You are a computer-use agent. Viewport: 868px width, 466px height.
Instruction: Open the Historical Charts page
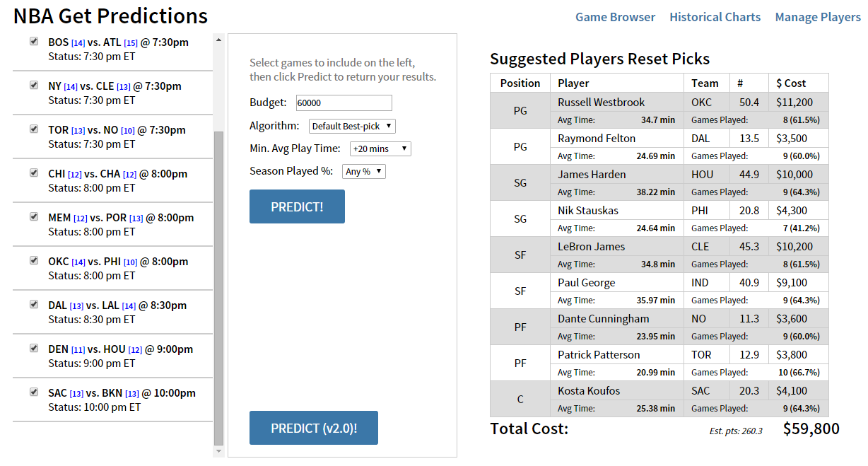pos(715,17)
